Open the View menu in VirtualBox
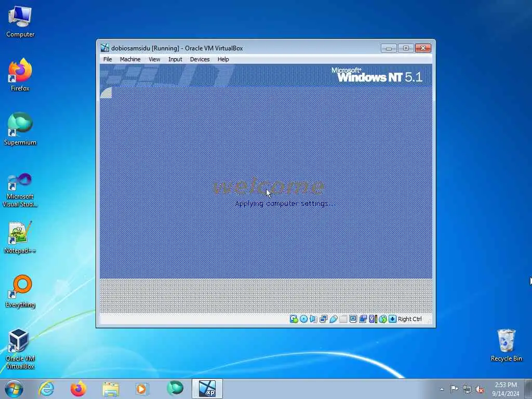This screenshot has height=399, width=532. point(154,59)
